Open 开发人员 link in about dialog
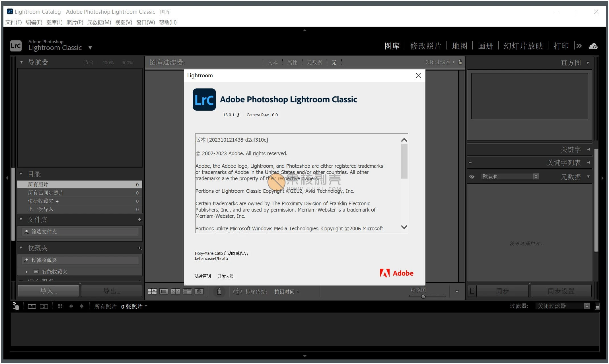This screenshot has height=364, width=609. click(x=226, y=276)
